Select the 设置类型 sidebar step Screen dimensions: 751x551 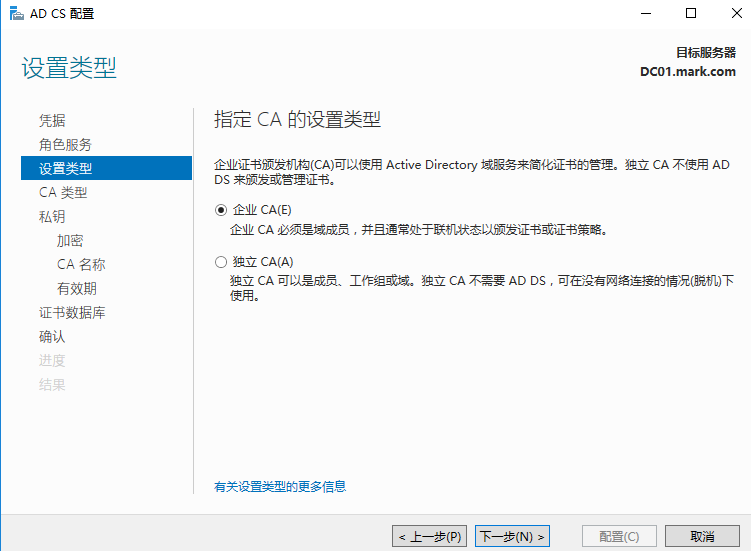(106, 168)
